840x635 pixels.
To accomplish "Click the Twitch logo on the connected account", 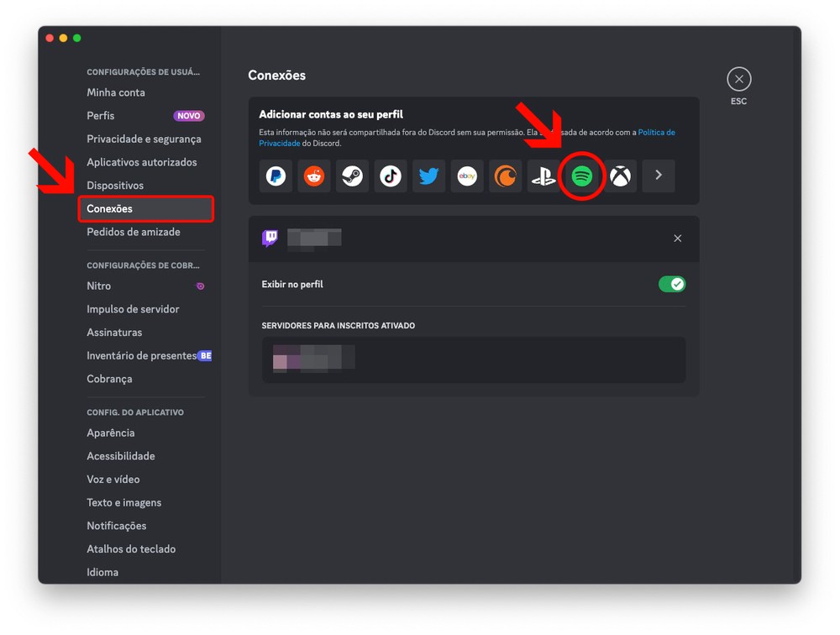I will [x=270, y=238].
